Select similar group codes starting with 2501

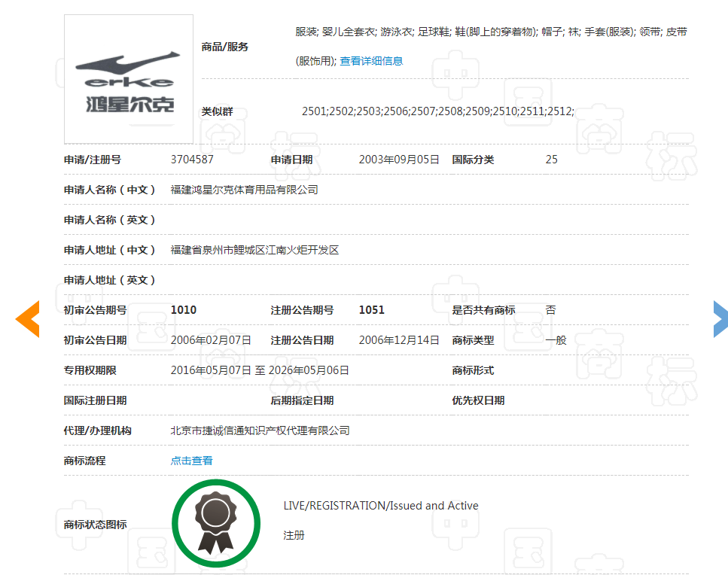(438, 111)
